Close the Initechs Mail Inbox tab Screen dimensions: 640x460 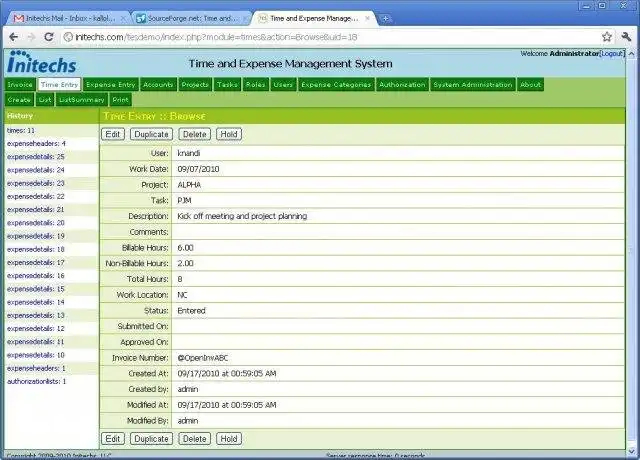pos(123,19)
